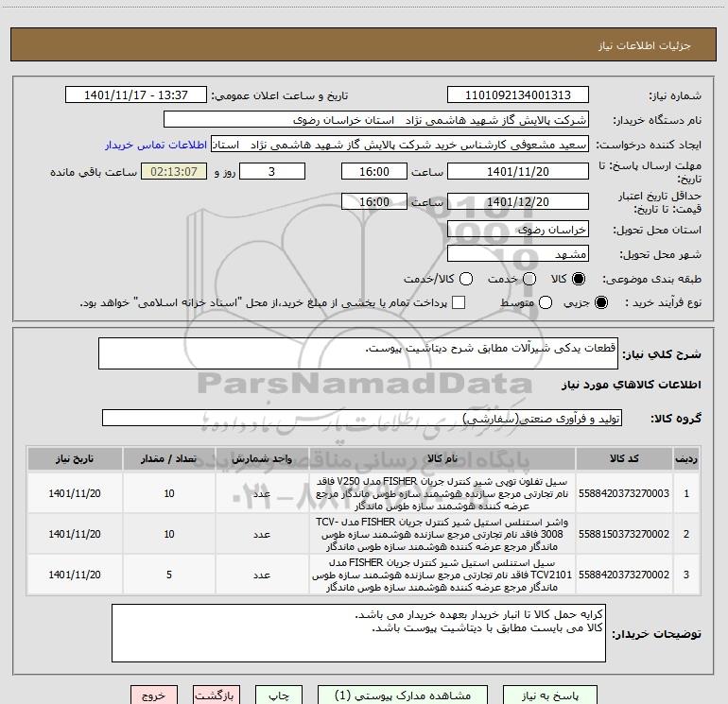This screenshot has width=728, height=704.
Task: Click the price validity time field
Action: point(374,201)
